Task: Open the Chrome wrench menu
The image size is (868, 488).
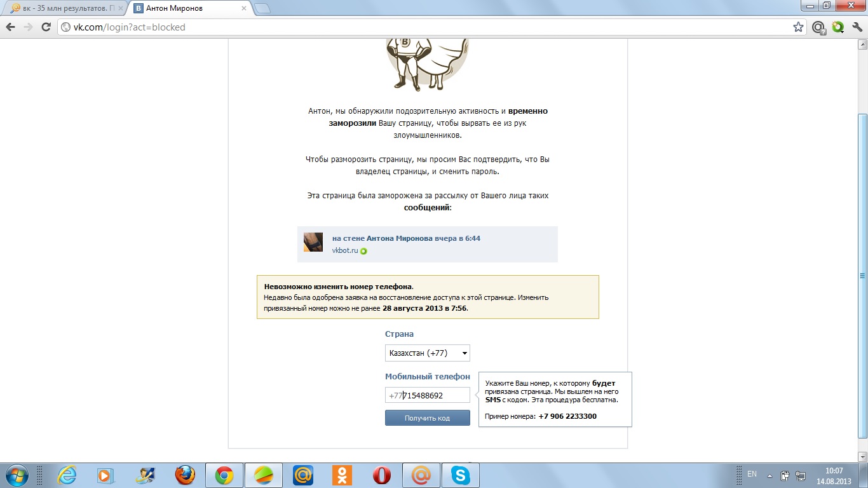Action: (857, 27)
